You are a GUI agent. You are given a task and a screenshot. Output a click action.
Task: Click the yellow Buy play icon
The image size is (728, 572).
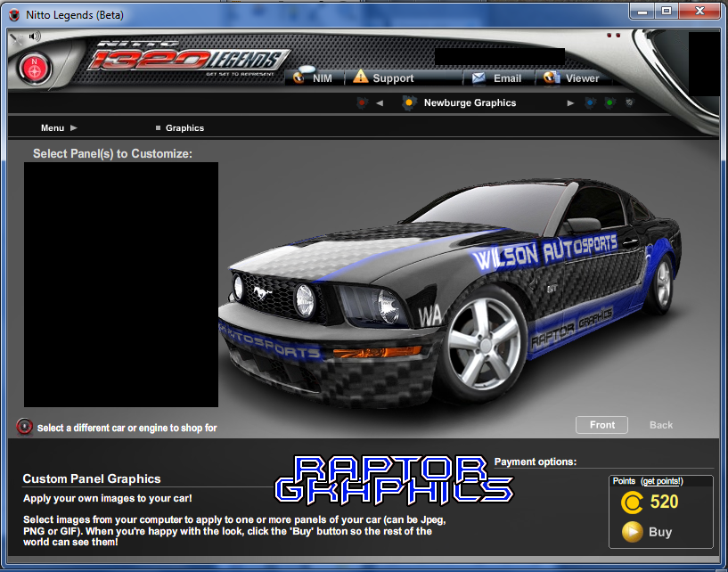click(x=633, y=532)
